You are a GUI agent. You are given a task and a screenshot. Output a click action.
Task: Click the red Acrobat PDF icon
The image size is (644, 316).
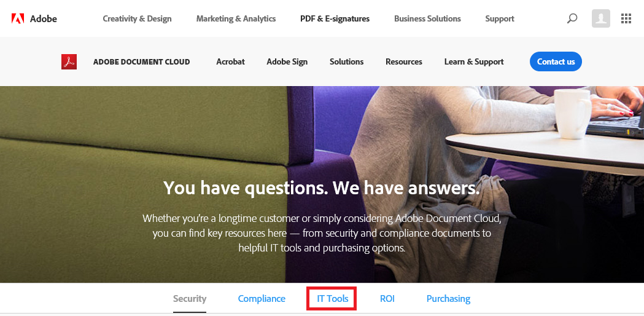click(69, 61)
